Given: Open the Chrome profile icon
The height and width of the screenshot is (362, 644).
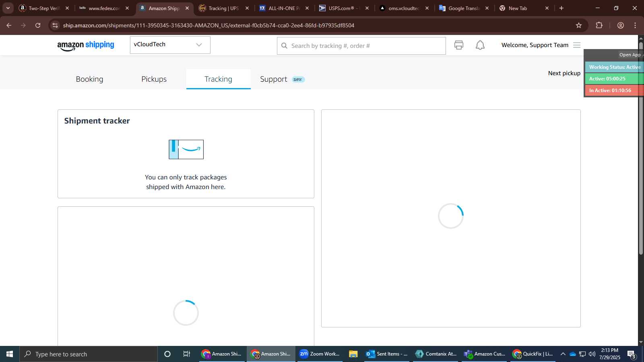Looking at the screenshot, I should coord(621,25).
